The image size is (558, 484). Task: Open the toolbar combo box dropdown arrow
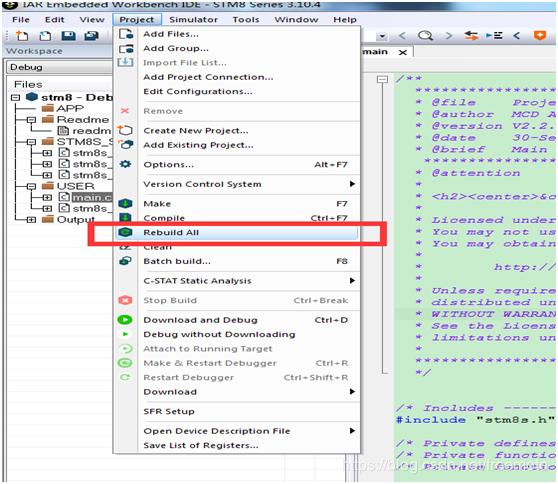tap(382, 36)
